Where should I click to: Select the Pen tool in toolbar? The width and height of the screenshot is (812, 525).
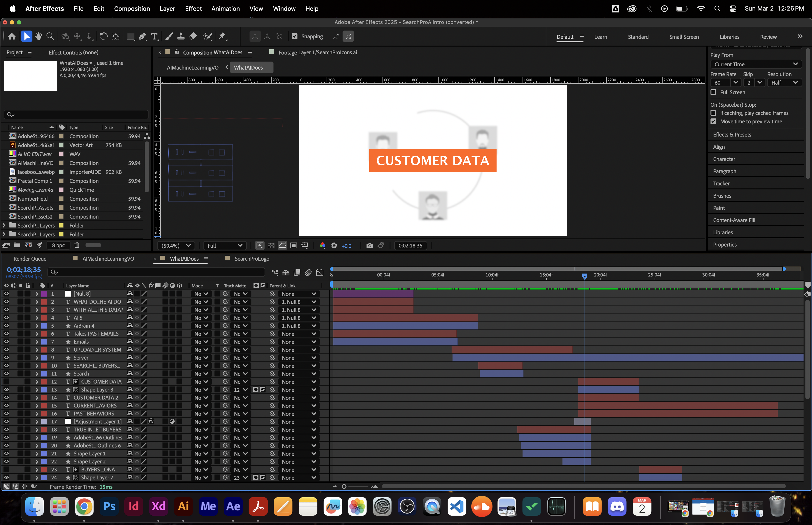tap(142, 36)
